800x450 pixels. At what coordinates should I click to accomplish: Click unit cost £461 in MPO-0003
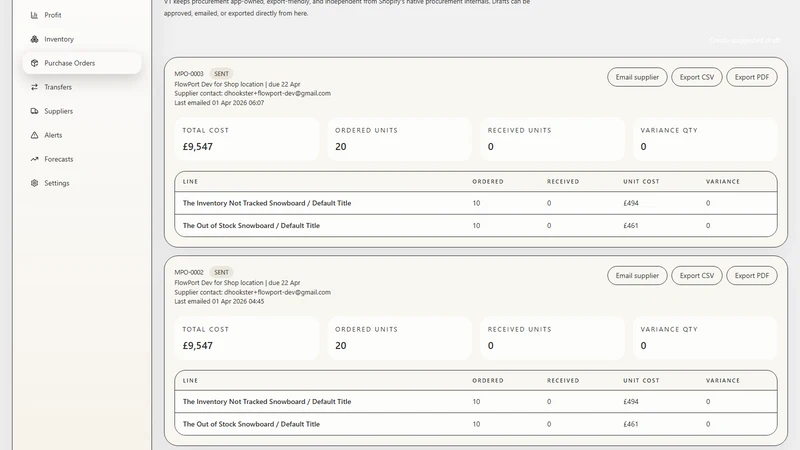[x=631, y=226]
